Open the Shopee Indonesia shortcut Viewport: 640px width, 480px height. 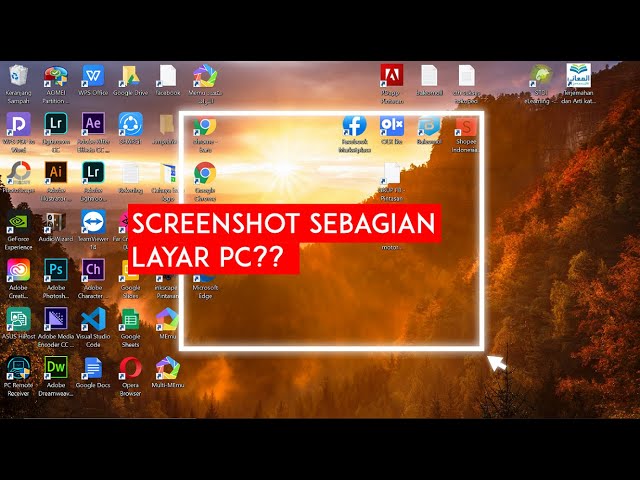466,127
